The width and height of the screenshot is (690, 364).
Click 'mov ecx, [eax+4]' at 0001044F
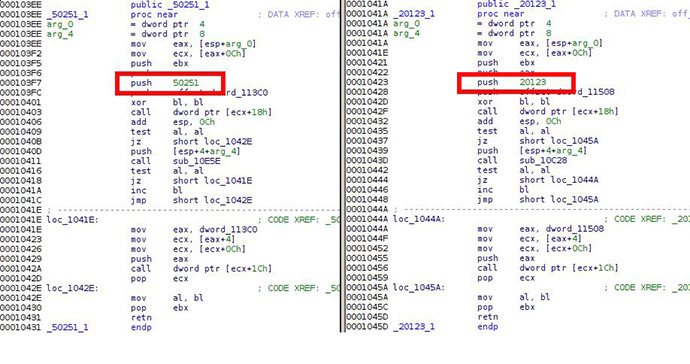coord(529,238)
